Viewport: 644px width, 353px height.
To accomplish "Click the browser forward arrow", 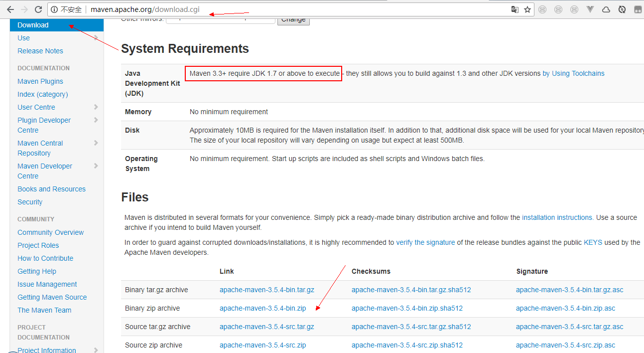I will 24,9.
